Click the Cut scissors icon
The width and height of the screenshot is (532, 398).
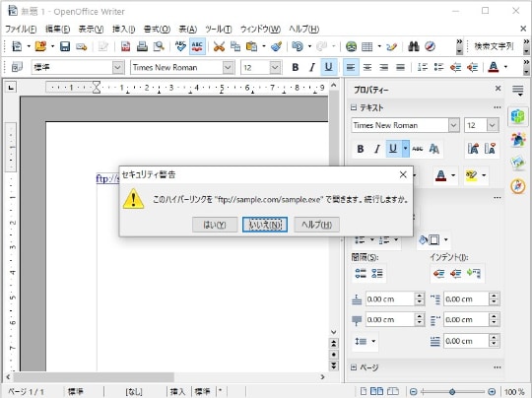click(x=219, y=46)
